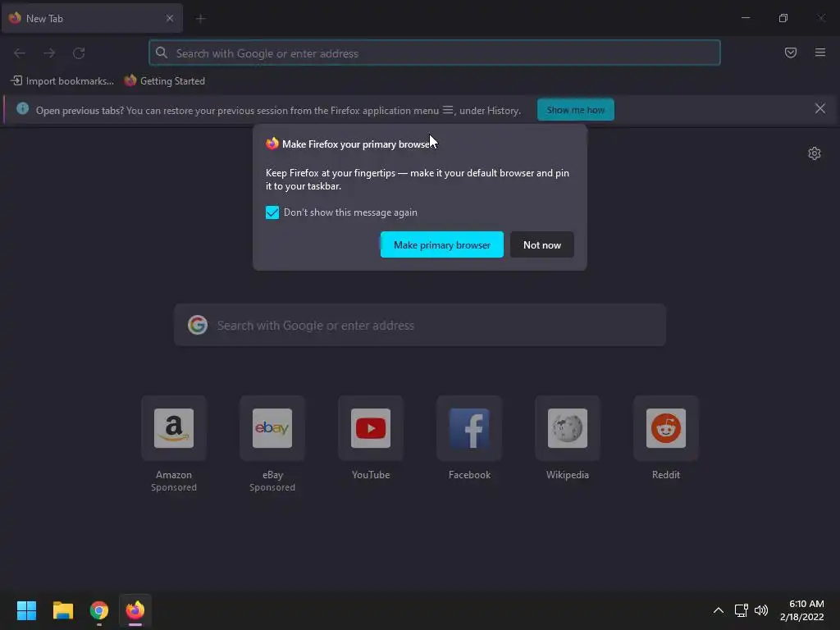The image size is (840, 630).
Task: Open a new tab with plus button
Action: pos(200,19)
